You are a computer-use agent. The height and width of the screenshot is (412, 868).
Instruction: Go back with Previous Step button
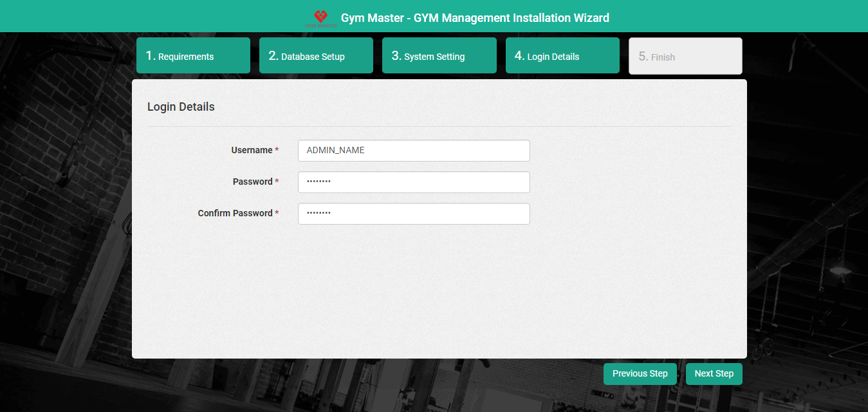pos(640,374)
